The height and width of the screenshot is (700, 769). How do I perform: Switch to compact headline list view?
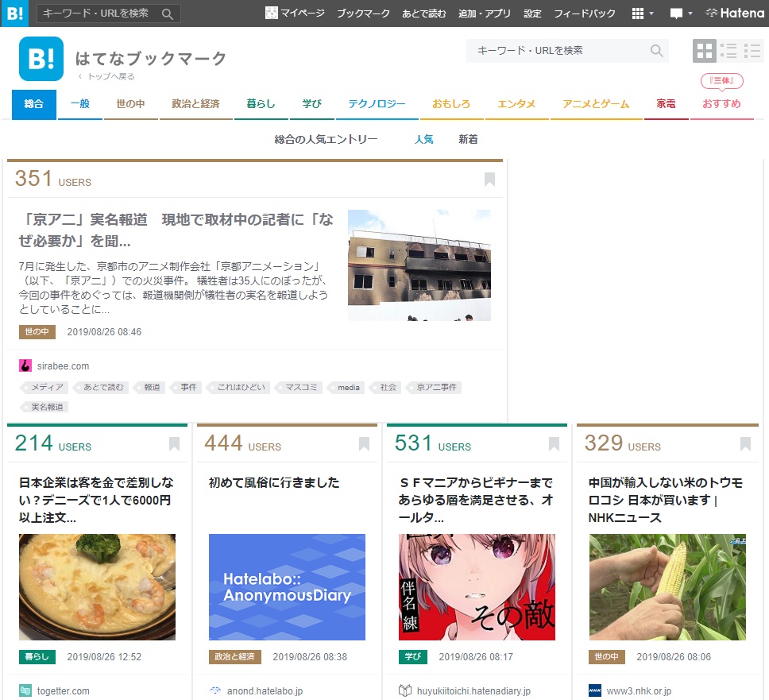pyautogui.click(x=752, y=51)
